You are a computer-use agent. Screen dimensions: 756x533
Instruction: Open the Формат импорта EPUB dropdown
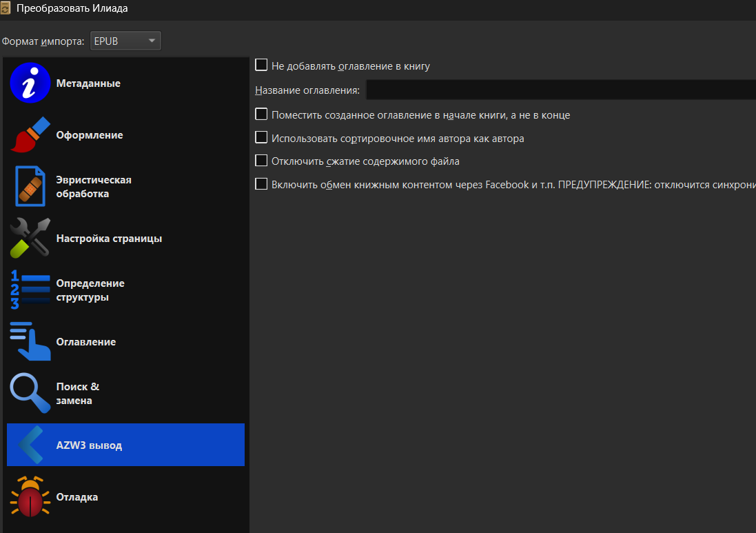point(125,41)
